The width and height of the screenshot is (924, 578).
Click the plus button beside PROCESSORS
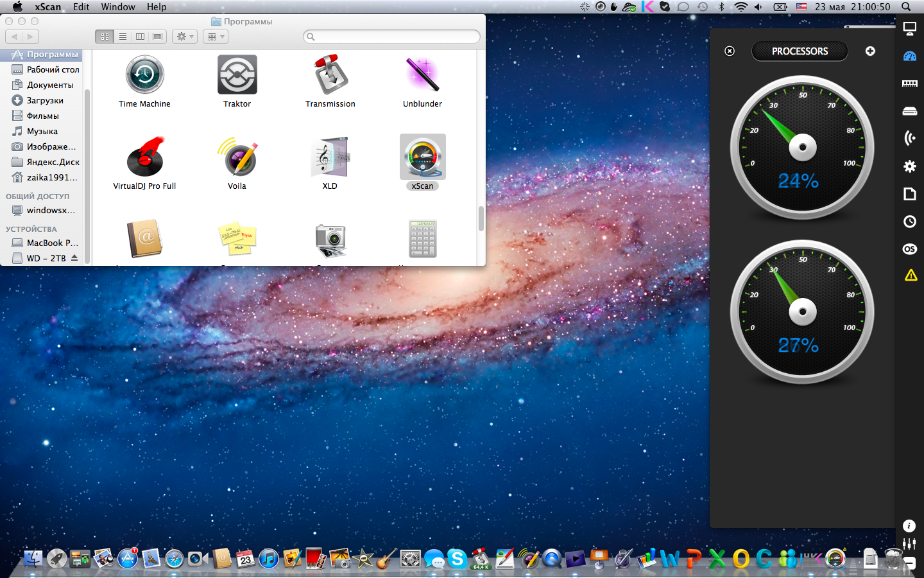click(870, 51)
